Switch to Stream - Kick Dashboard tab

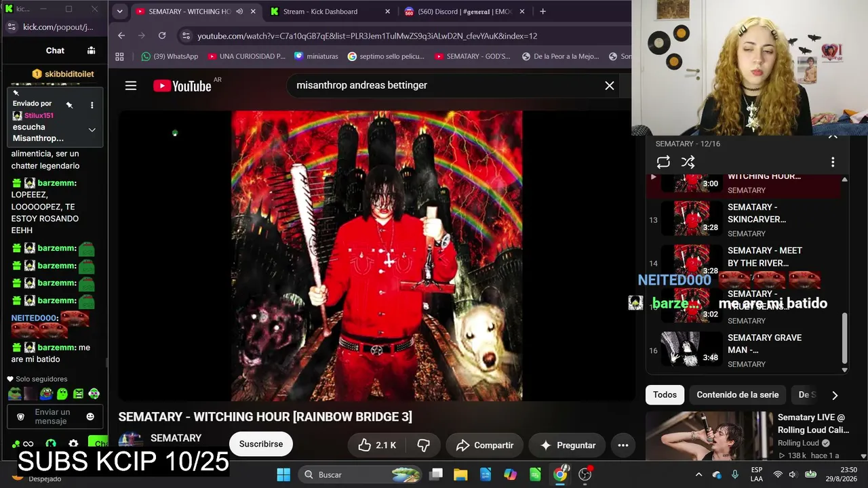[x=330, y=12]
